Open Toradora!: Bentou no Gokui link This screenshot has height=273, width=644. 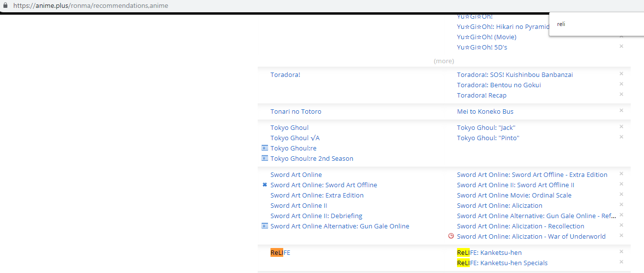[x=499, y=85]
